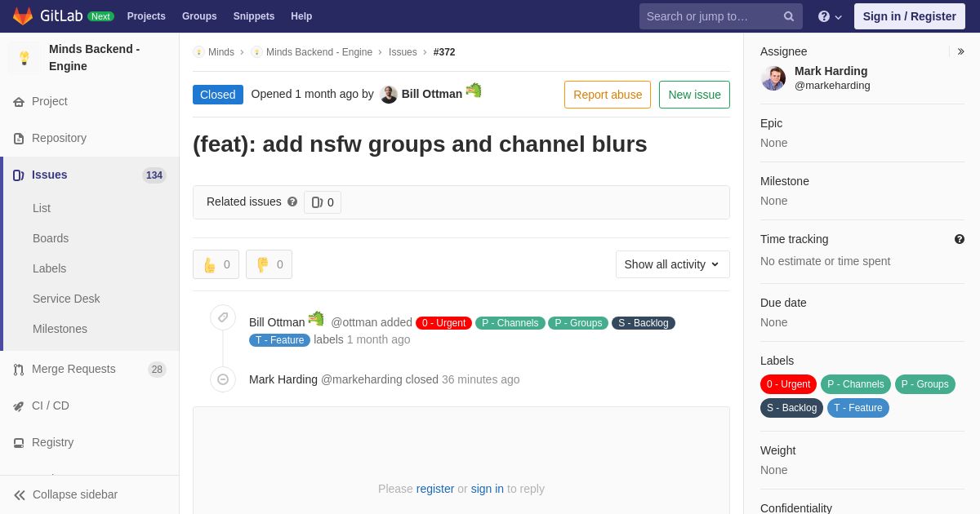Click the P - Groups label in sidebar
Image resolution: width=980 pixels, height=514 pixels.
[x=925, y=384]
